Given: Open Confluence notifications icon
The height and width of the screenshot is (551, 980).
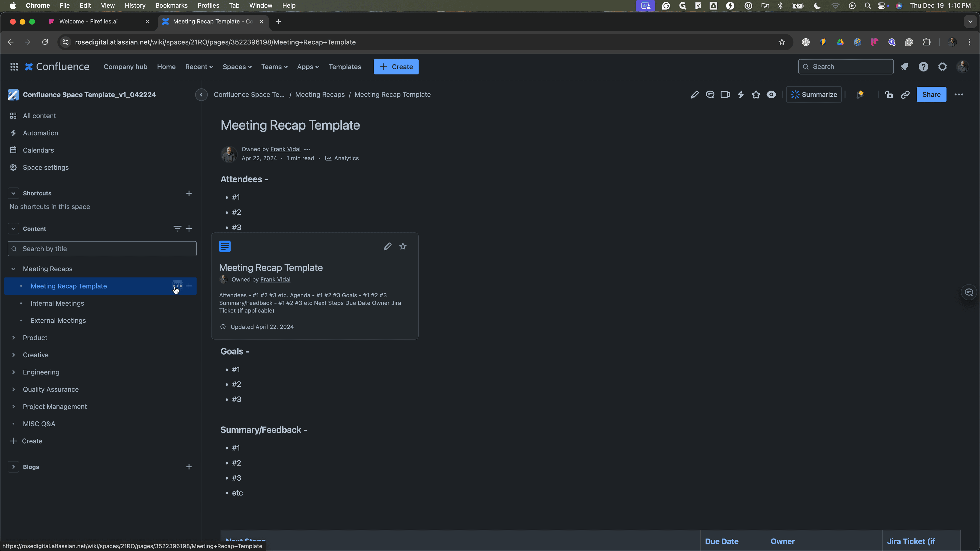Looking at the screenshot, I should [904, 67].
